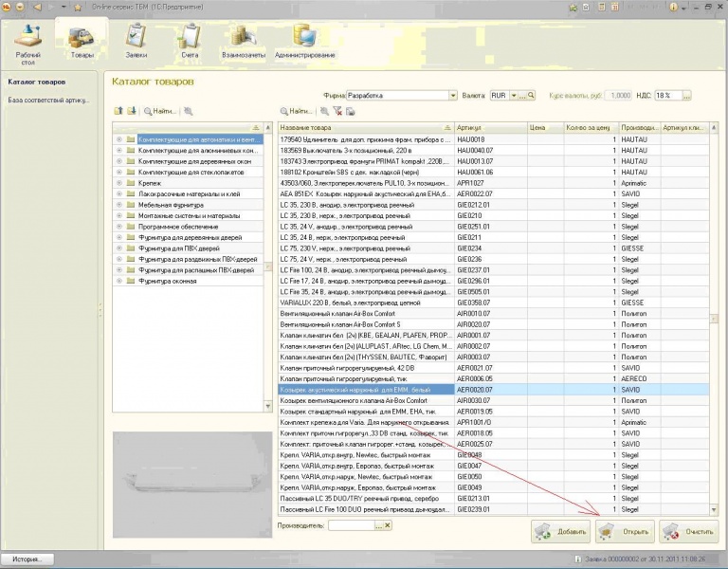Open the Заявки section

pyautogui.click(x=136, y=42)
